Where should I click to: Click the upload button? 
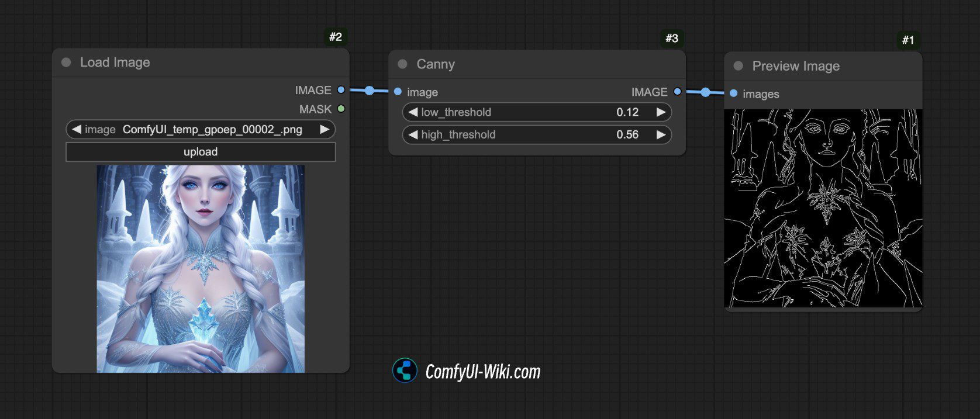click(x=201, y=152)
